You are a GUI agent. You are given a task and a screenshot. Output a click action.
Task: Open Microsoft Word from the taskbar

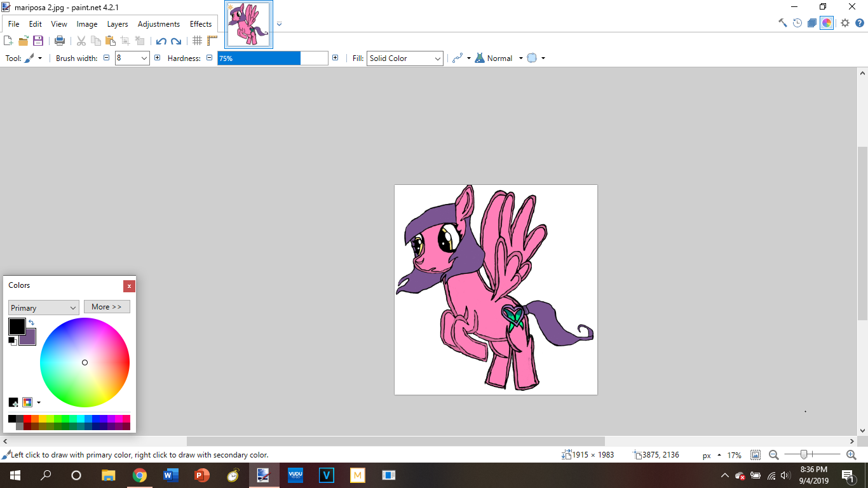170,475
